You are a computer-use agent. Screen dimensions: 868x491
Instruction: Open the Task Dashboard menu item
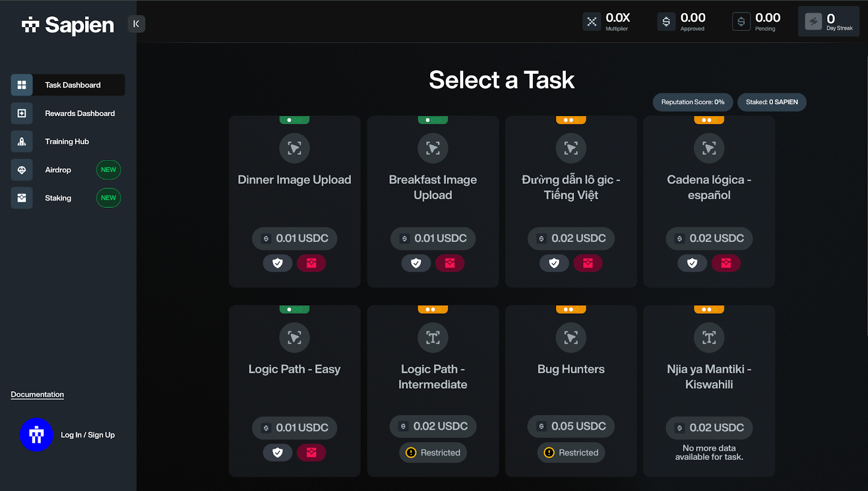pyautogui.click(x=73, y=85)
